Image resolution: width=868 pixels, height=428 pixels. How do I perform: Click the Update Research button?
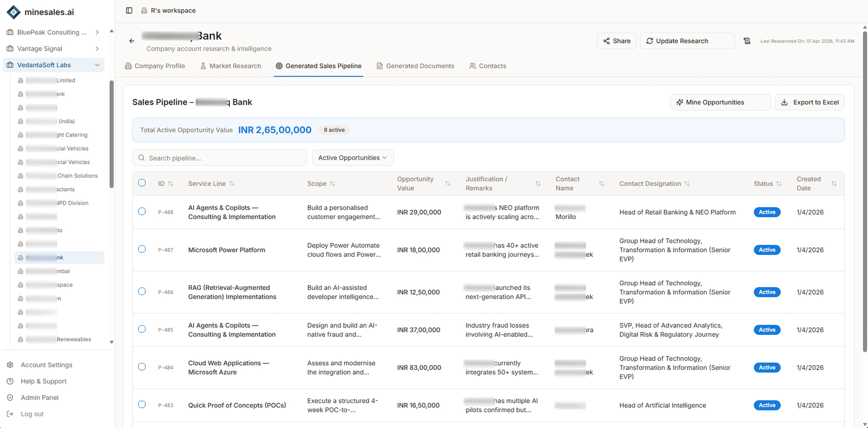pos(687,41)
